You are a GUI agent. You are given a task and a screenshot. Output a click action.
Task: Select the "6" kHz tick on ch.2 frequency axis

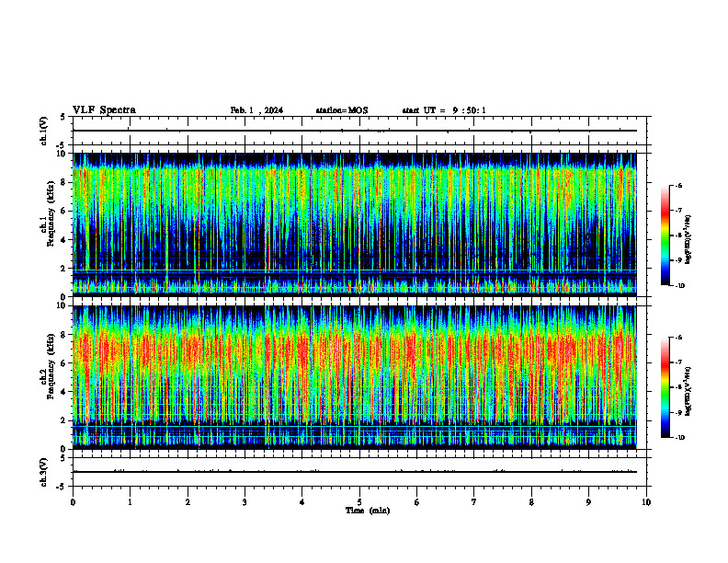pyautogui.click(x=65, y=363)
